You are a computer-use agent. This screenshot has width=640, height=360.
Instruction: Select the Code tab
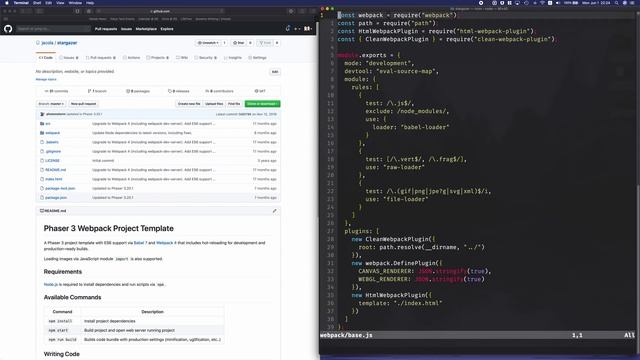(x=46, y=58)
